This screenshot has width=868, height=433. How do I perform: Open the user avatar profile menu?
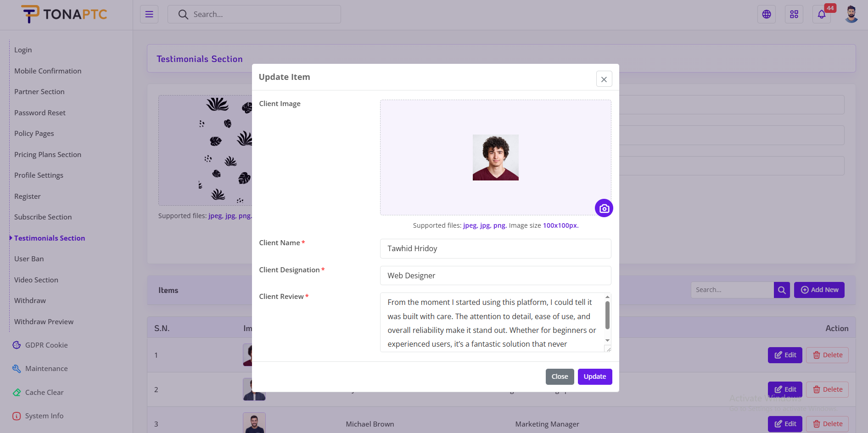coord(851,14)
